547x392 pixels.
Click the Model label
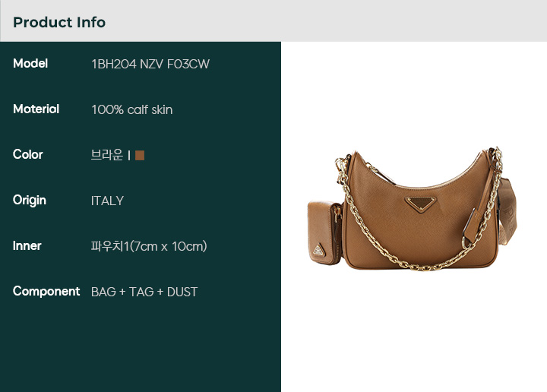30,64
